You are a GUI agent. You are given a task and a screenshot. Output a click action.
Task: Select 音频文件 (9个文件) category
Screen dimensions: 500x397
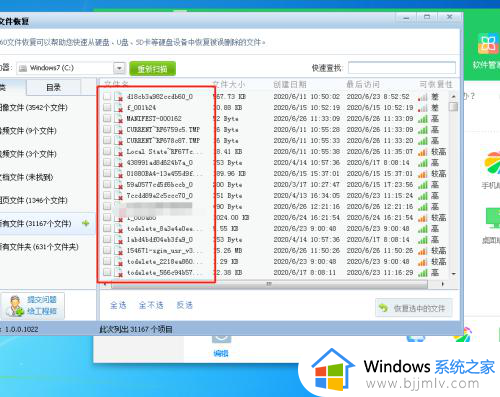pos(29,130)
